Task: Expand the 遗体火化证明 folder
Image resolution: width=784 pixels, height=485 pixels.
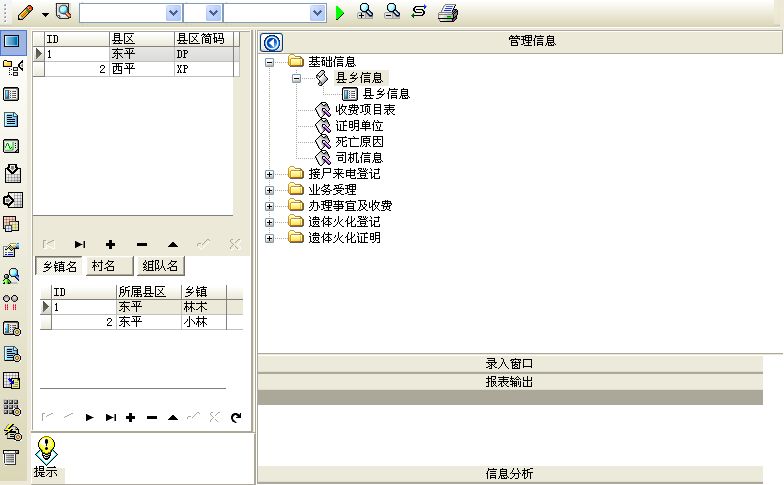Action: 270,238
